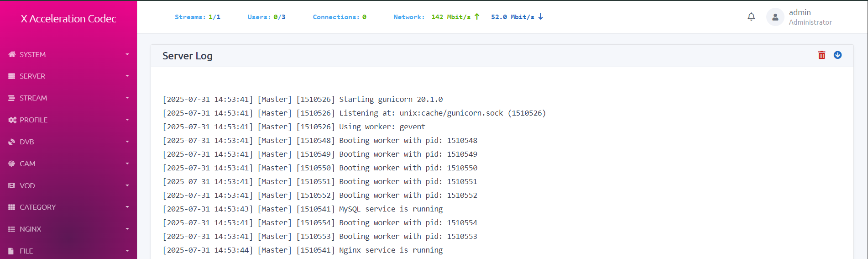Click the DVB satellite icon in sidebar
Viewport: 868px width, 259px height.
pyautogui.click(x=12, y=142)
